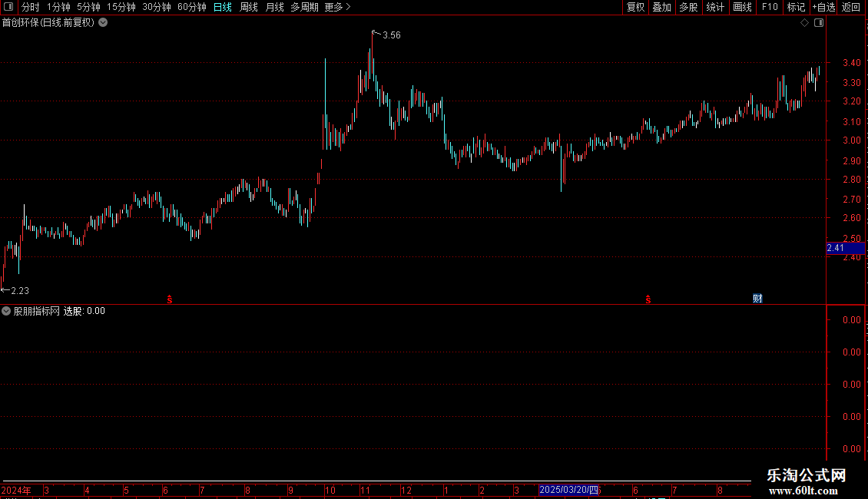Click the 3.40 price axis label

pos(851,63)
